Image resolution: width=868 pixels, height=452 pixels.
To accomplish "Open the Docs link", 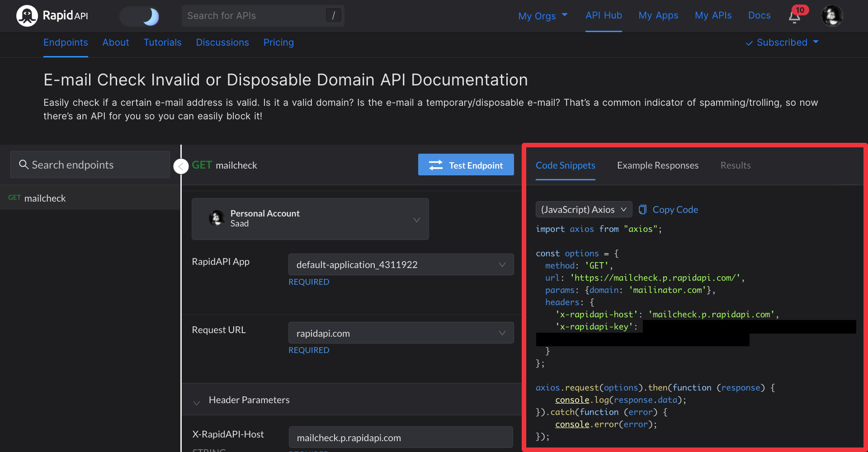I will [x=759, y=15].
